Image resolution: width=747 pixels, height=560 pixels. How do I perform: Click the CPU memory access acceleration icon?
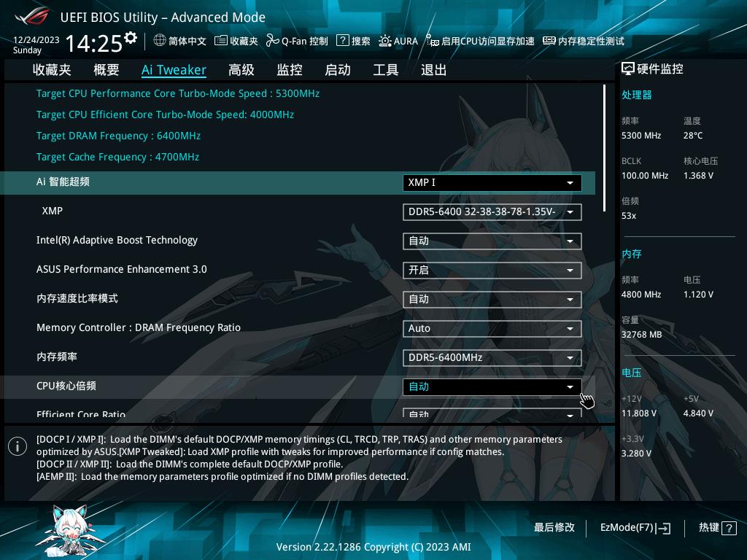(432, 41)
